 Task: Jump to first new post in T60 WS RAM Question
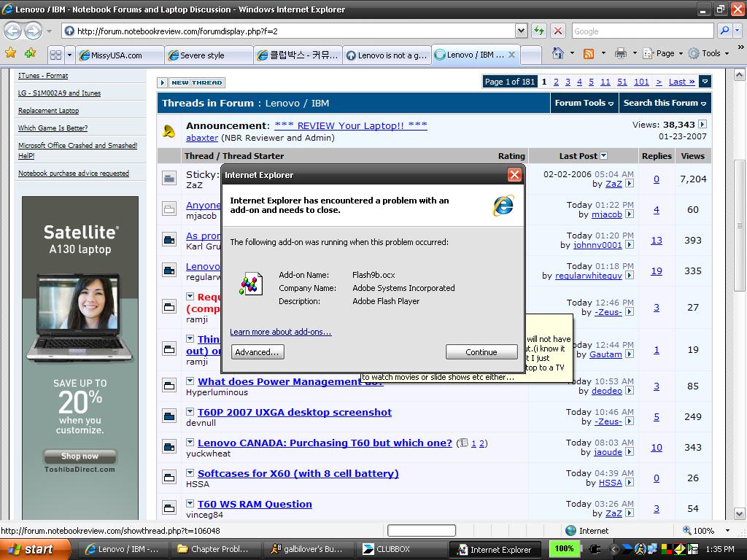click(190, 503)
